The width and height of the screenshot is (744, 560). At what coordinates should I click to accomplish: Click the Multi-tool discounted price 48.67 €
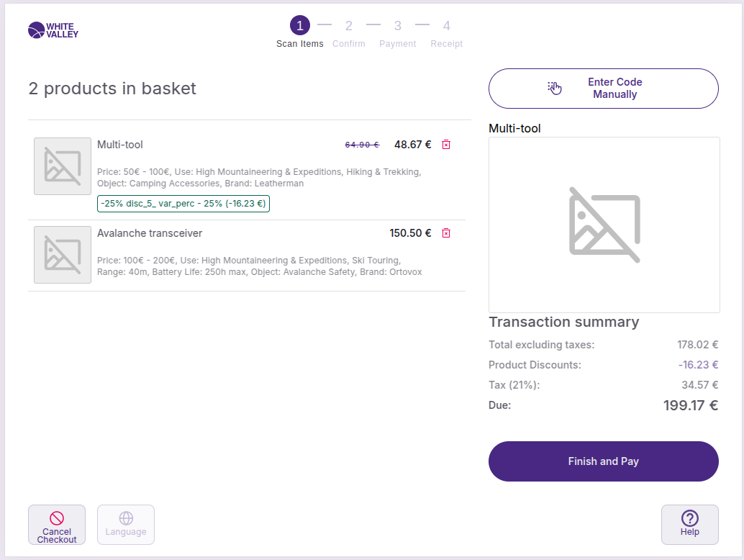click(x=412, y=145)
